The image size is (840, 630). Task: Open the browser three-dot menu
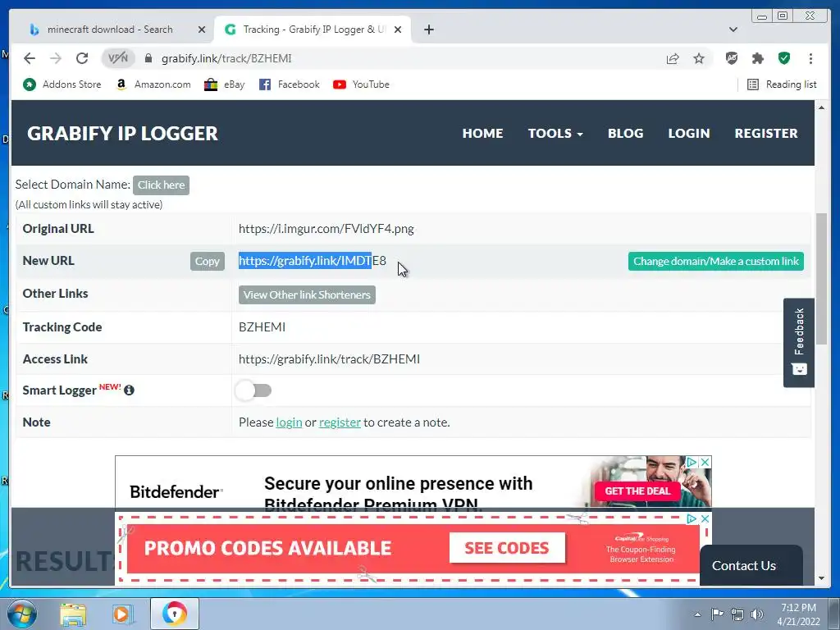[x=810, y=58]
